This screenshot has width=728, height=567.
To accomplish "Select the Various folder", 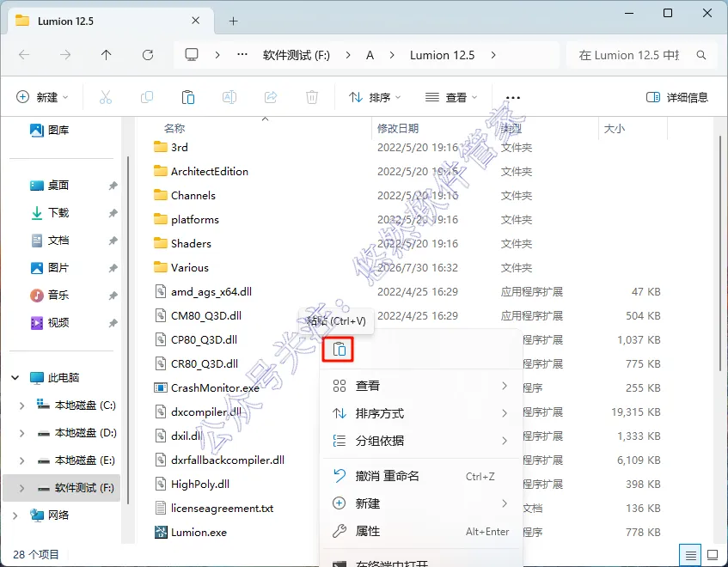I will pyautogui.click(x=181, y=268).
